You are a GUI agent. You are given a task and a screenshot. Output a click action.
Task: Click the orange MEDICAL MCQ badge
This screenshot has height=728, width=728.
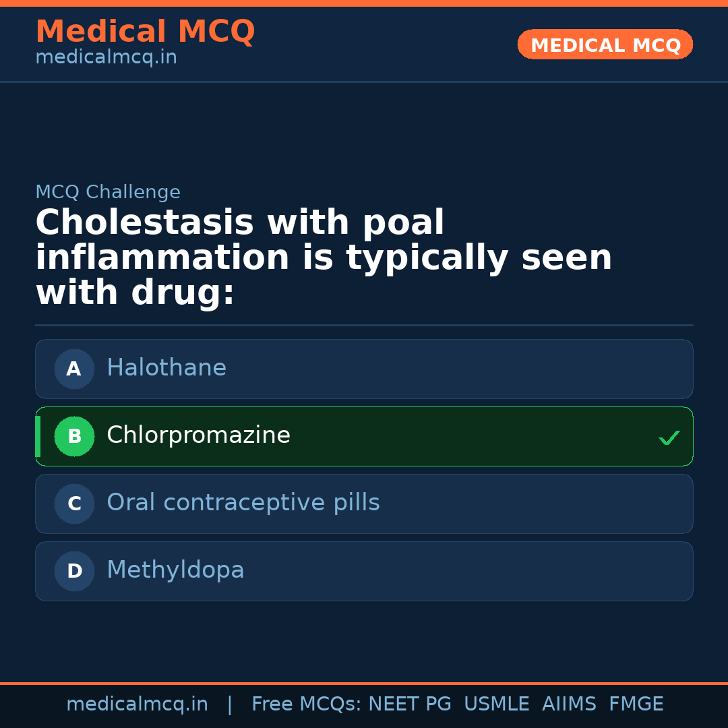[x=605, y=44]
